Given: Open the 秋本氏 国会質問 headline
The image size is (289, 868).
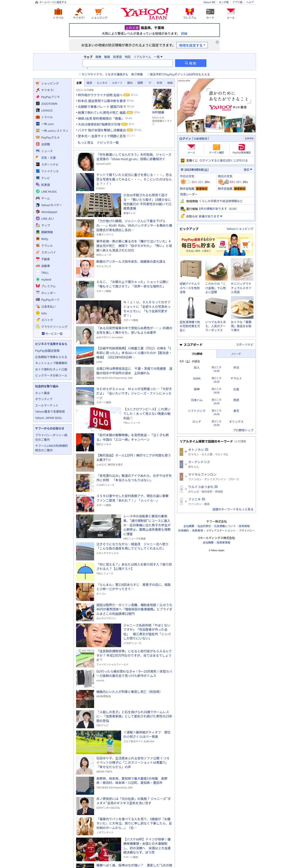Looking at the screenshot, I should (x=102, y=101).
